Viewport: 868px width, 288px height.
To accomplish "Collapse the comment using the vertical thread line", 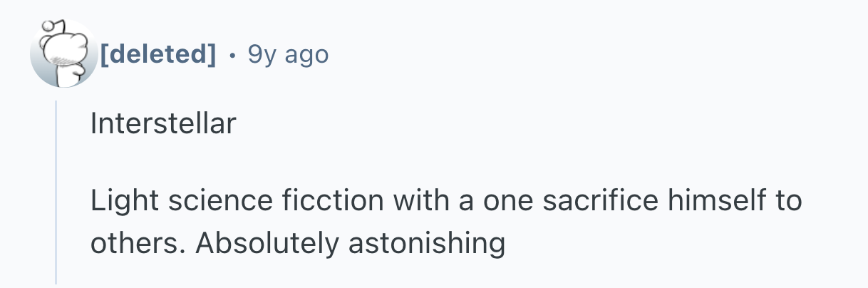I will (56, 192).
